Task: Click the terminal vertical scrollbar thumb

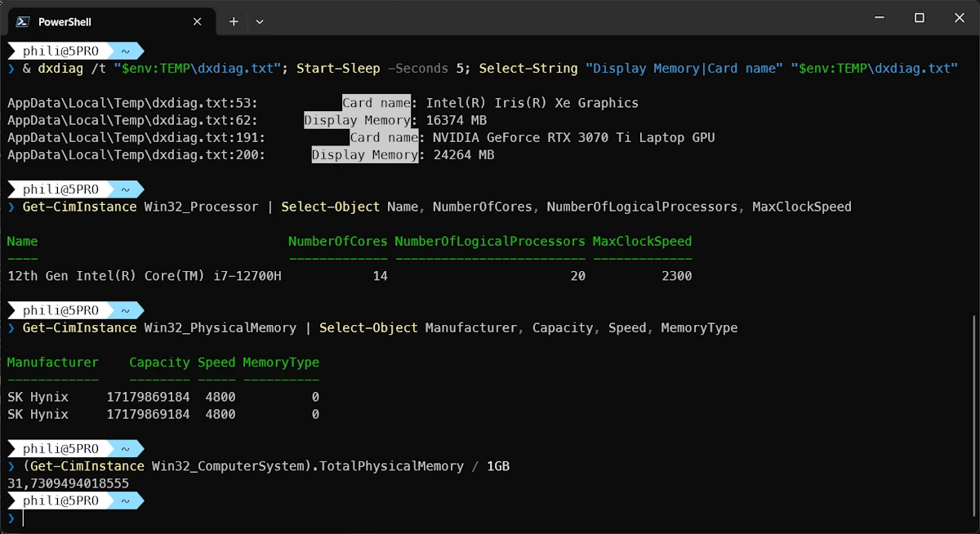Action: [x=973, y=415]
